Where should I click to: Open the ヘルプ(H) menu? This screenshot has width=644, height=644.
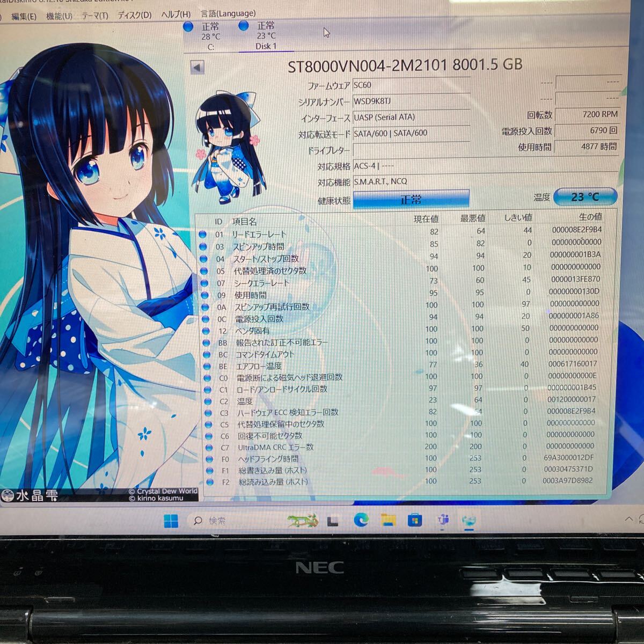point(175,14)
